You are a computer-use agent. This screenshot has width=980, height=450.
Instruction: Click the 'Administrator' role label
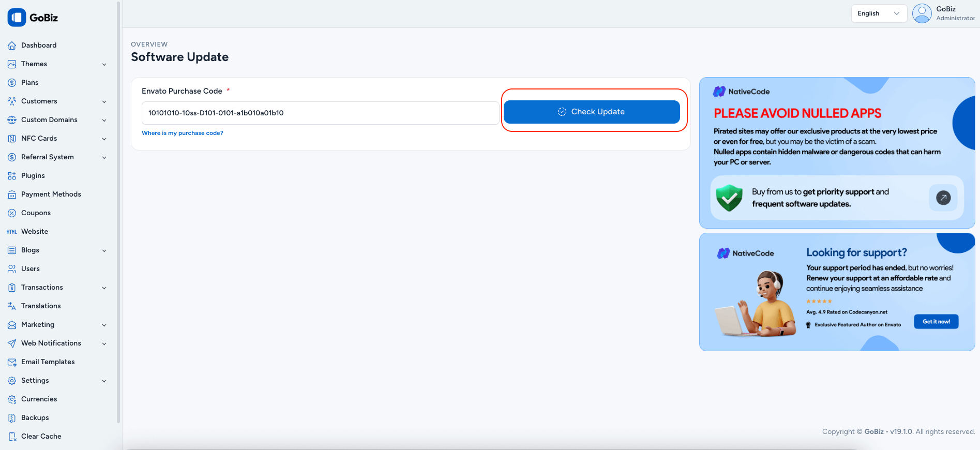point(956,18)
